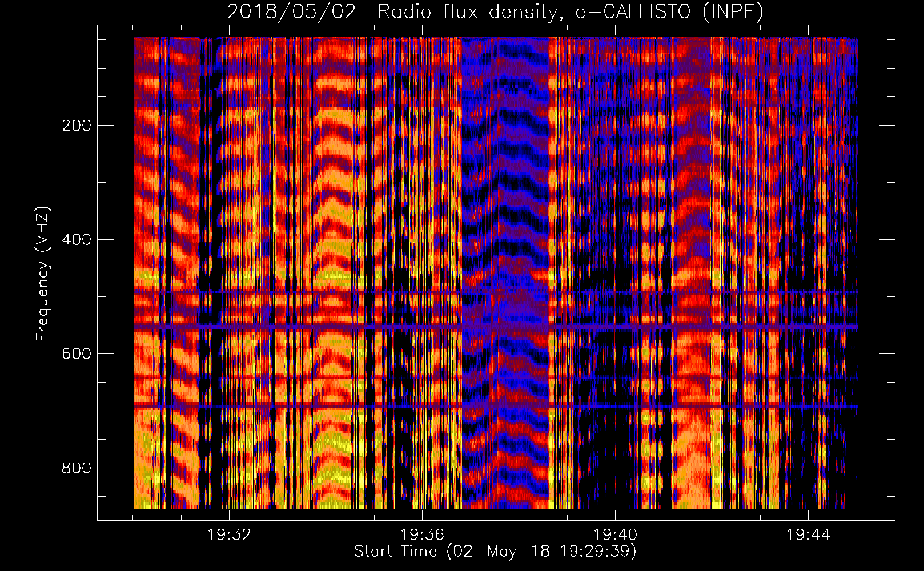Click the 19:32 time tick label
The height and width of the screenshot is (571, 924).
point(229,535)
